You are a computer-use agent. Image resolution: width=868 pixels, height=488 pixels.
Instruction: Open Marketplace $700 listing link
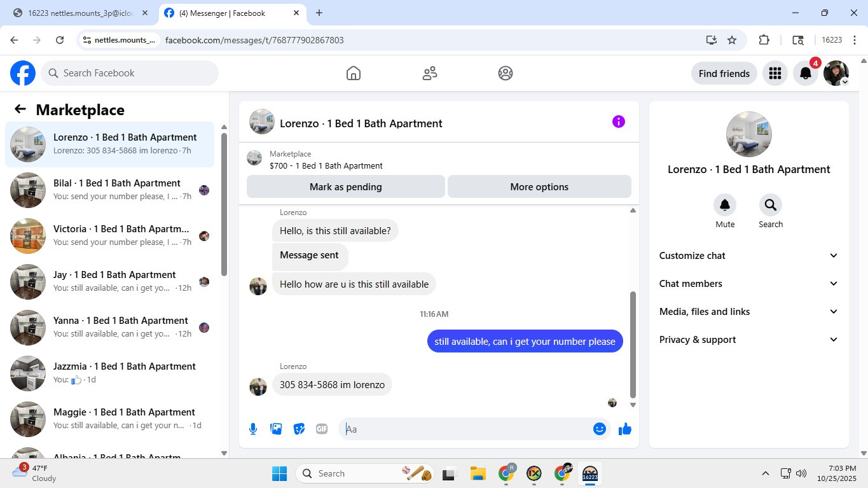[x=326, y=165]
